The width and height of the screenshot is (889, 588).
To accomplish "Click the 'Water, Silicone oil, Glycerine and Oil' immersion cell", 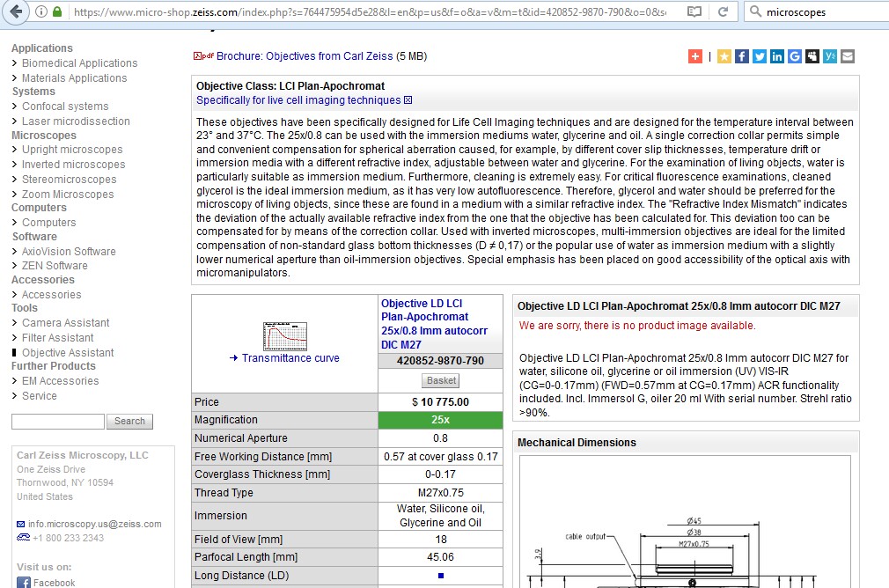I will click(440, 516).
